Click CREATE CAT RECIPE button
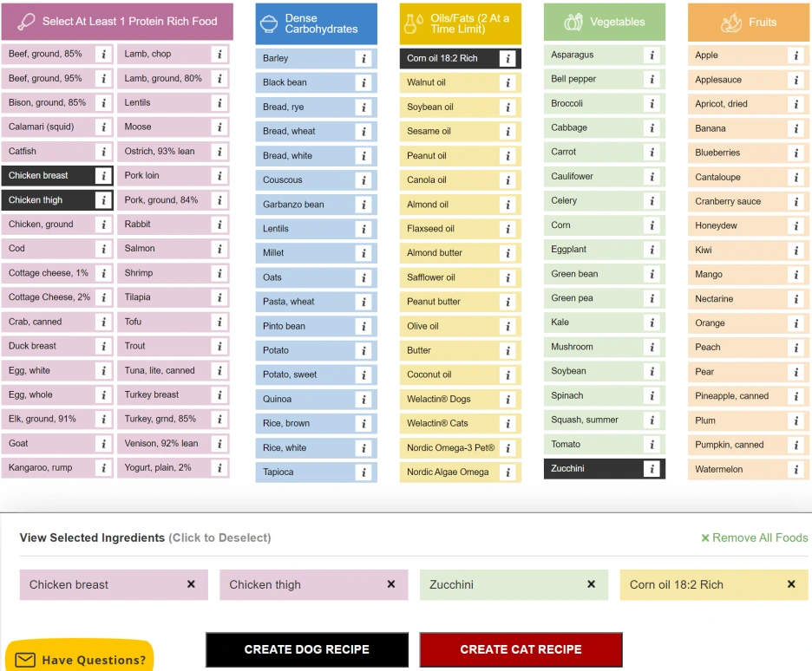The width and height of the screenshot is (812, 671). (521, 650)
